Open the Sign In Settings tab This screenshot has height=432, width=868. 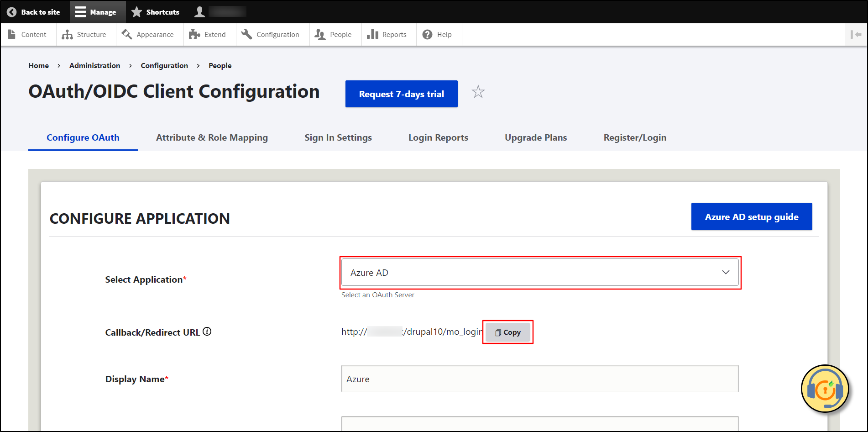pyautogui.click(x=338, y=137)
